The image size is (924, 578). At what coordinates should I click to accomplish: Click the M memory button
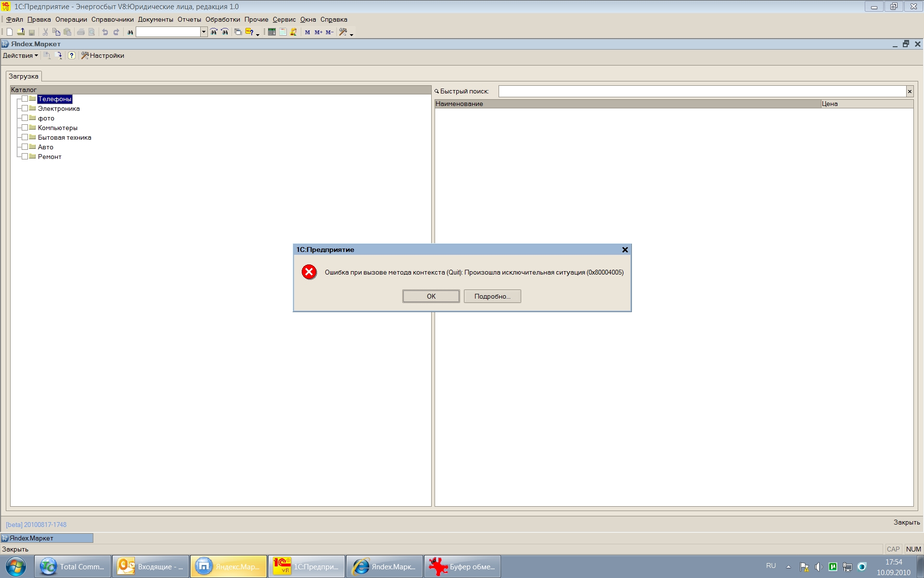[x=308, y=32]
